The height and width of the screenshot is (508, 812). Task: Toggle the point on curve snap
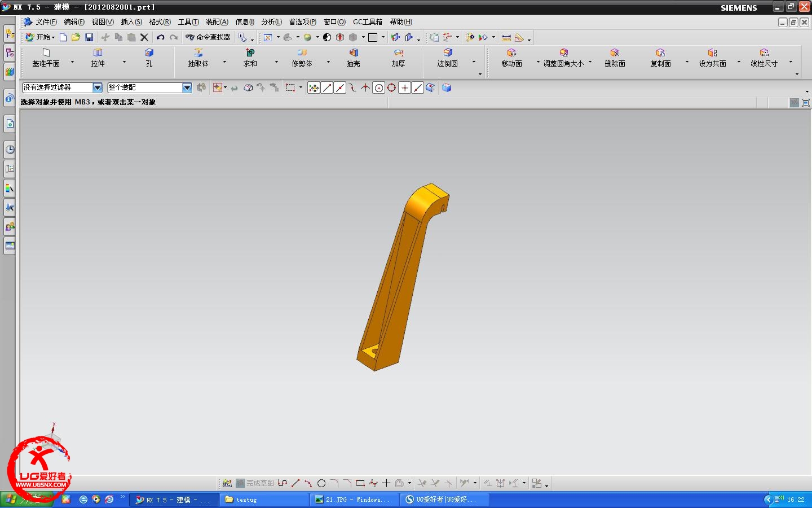418,87
